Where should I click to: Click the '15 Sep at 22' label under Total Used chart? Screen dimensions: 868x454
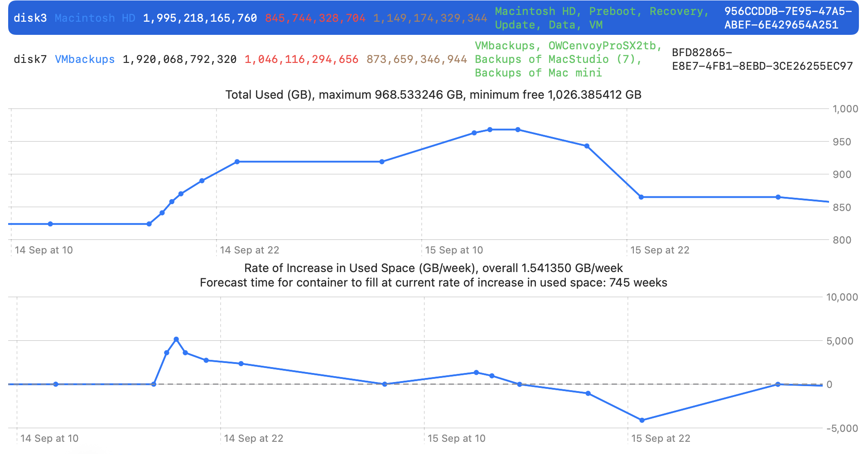click(660, 250)
